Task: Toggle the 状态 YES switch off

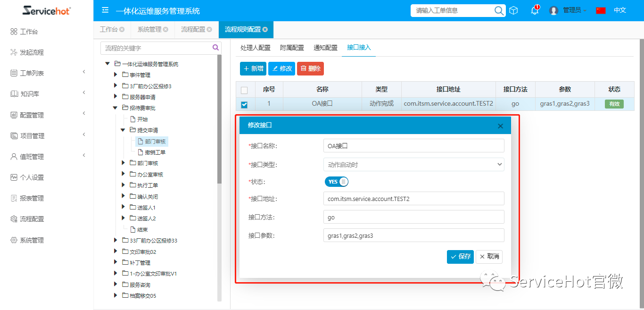Action: point(336,182)
